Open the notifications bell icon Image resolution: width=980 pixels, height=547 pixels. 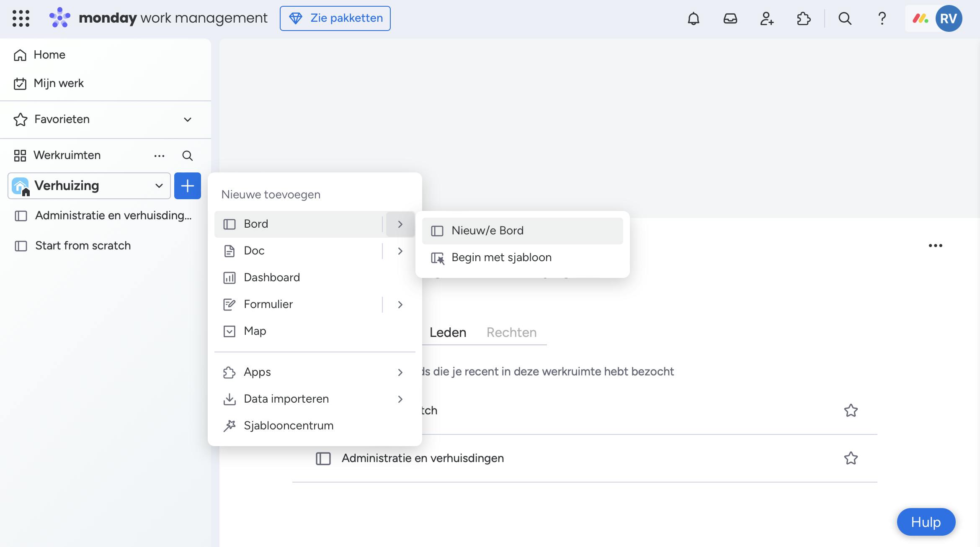pos(694,18)
